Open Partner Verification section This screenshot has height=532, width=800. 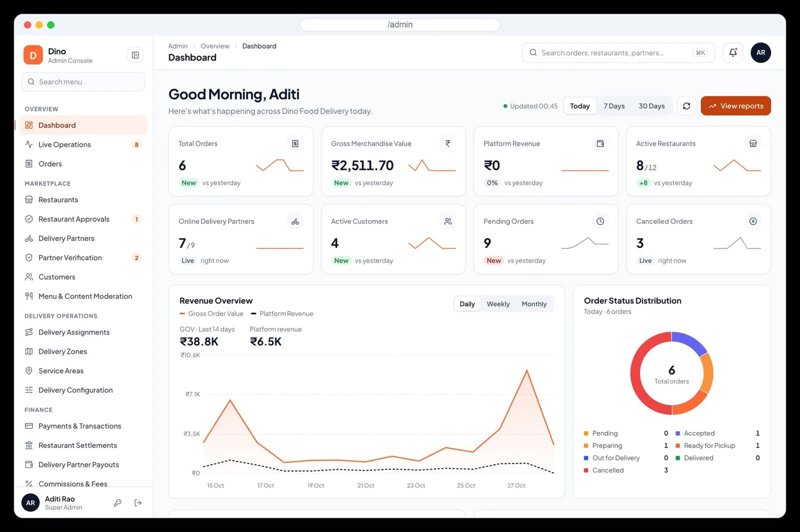click(x=83, y=258)
